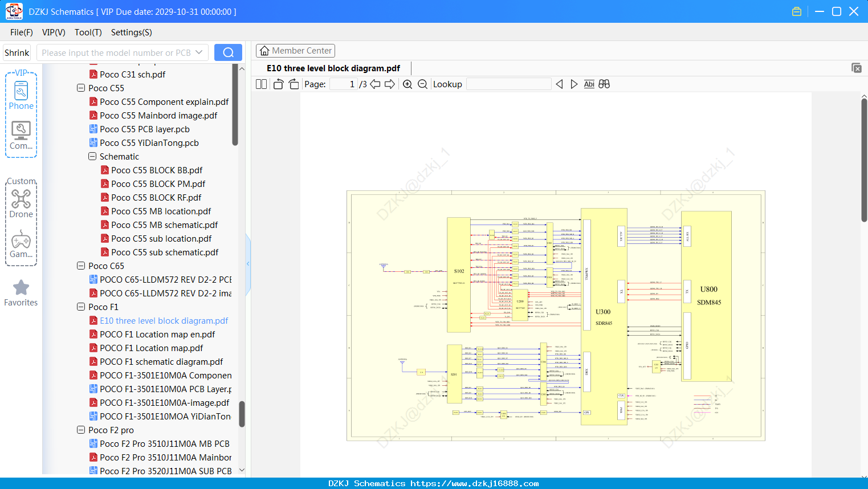This screenshot has height=489, width=868.
Task: Click the binoculars search icon
Action: click(x=604, y=84)
